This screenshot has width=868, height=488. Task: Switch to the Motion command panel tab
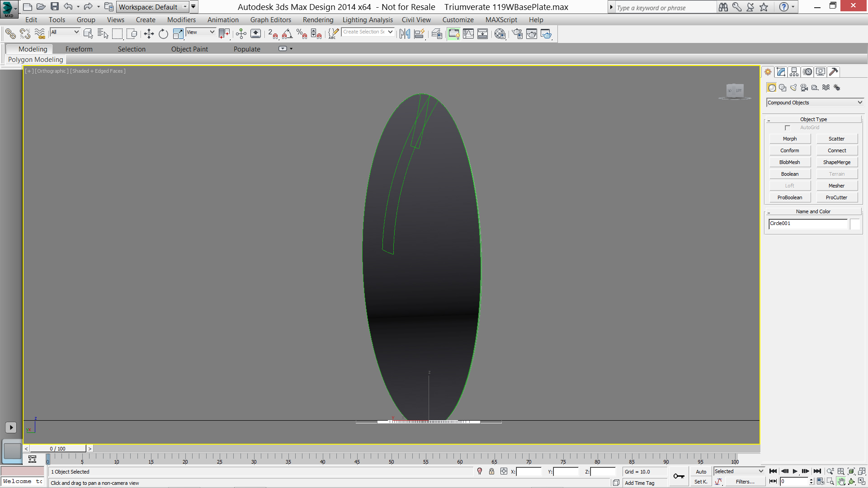(x=807, y=72)
